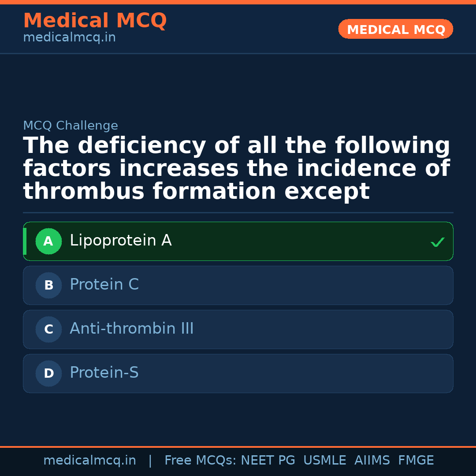Click FMGE in the footer

click(416, 461)
